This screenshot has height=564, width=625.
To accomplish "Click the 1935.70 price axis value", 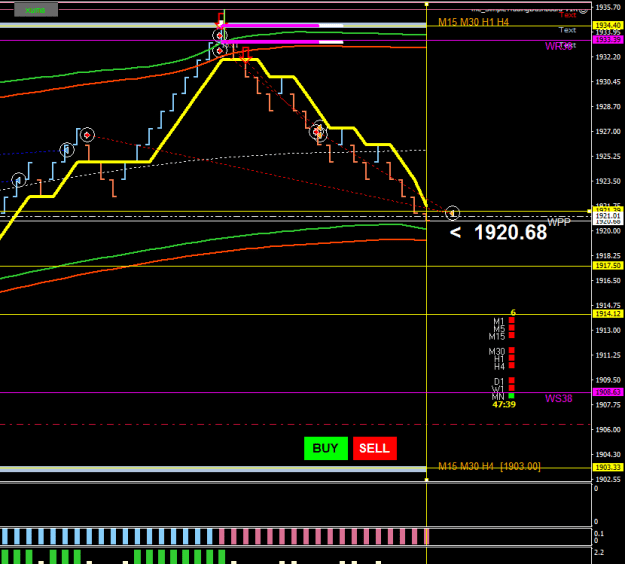I will (608, 7).
